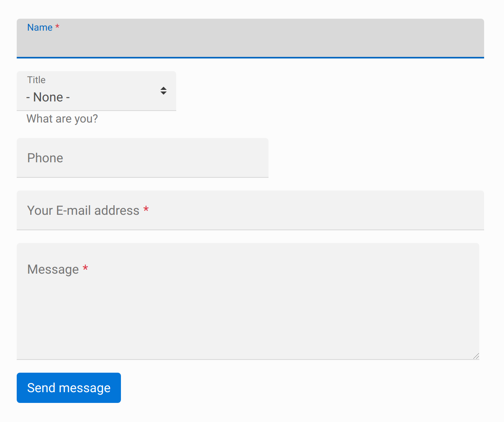
Task: Click inside the Message textarea
Action: [x=248, y=301]
